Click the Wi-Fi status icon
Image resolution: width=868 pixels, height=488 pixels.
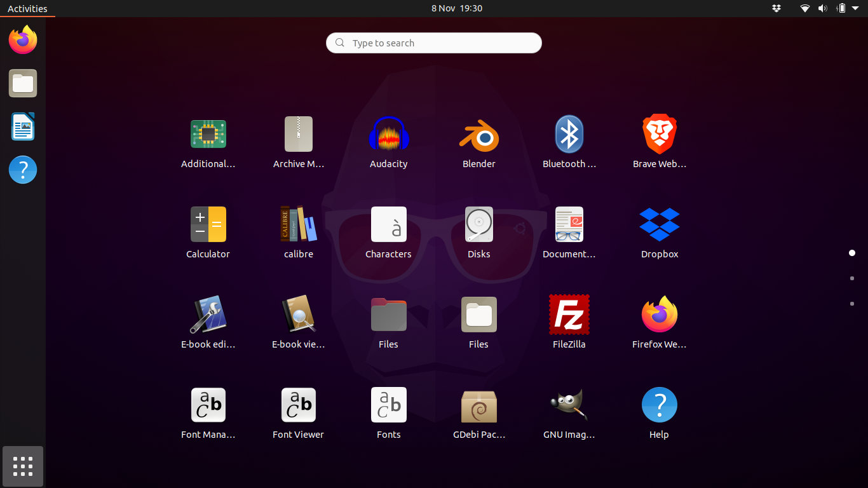805,8
